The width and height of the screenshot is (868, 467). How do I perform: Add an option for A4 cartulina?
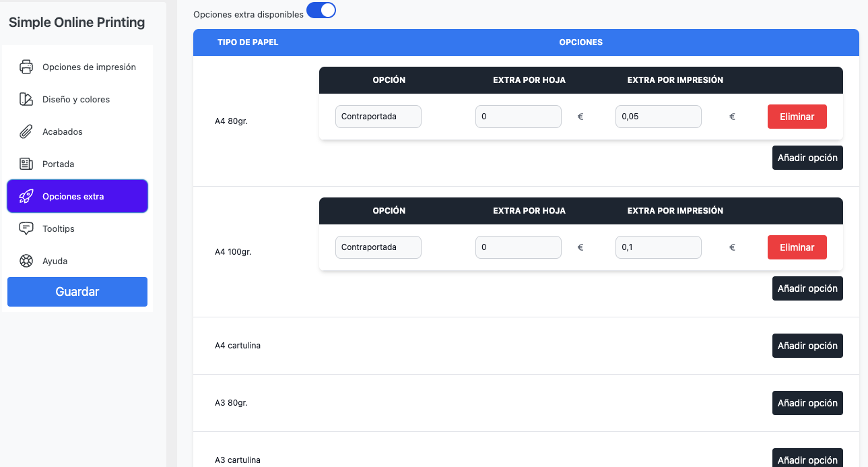click(807, 346)
